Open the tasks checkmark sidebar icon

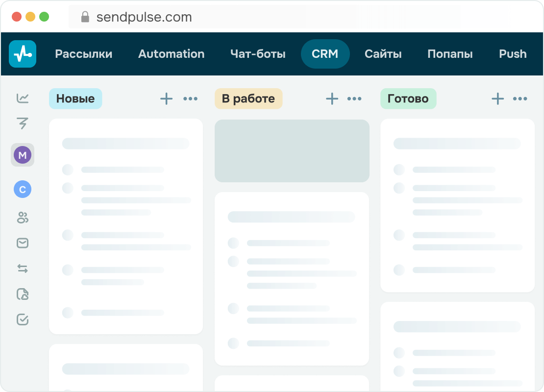pyautogui.click(x=23, y=319)
